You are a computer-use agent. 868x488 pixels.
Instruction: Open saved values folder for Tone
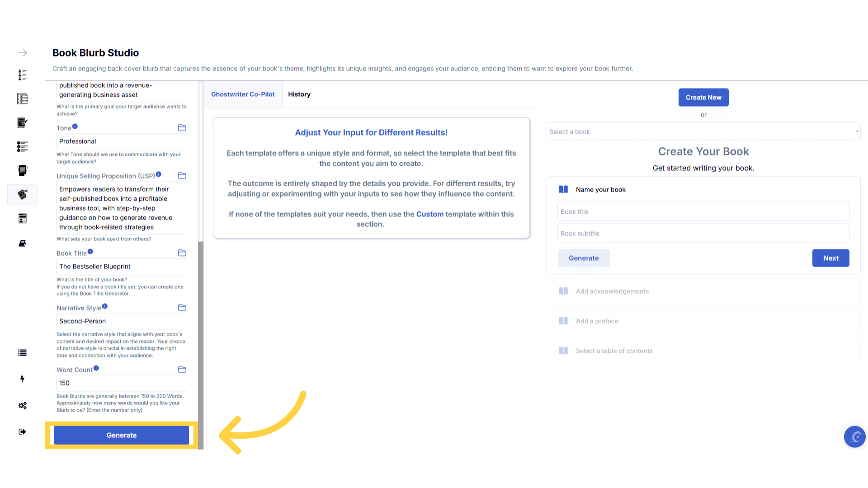click(x=182, y=128)
